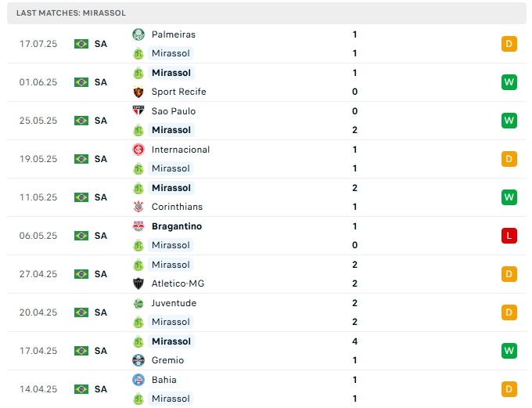Image resolution: width=532 pixels, height=408 pixels.
Task: Click the Brazil flag on the 17.07.25 row
Action: [81, 44]
